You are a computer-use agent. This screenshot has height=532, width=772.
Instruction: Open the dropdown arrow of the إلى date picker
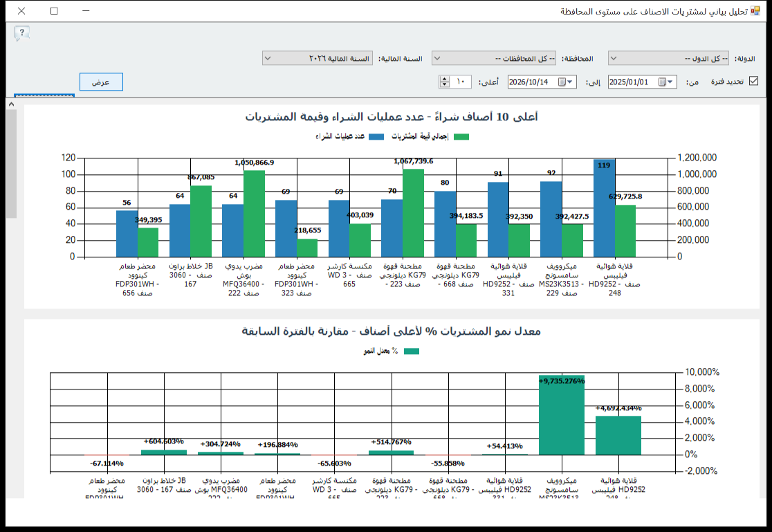[569, 82]
